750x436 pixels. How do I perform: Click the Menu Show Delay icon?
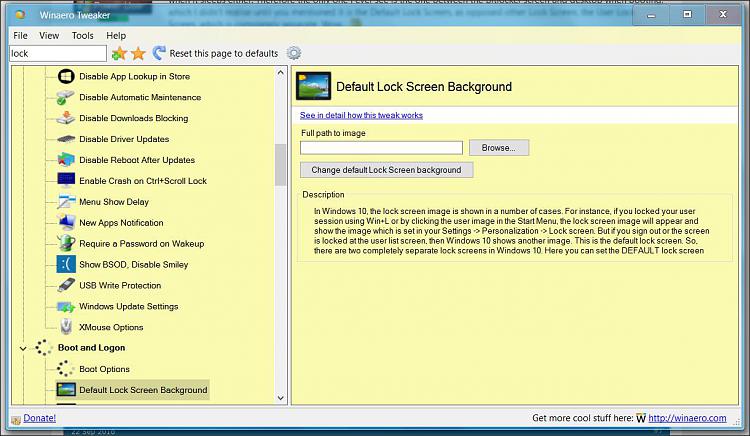pos(66,201)
